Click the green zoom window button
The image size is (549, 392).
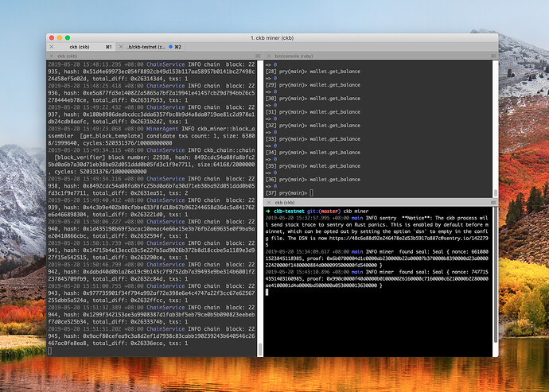(68, 38)
